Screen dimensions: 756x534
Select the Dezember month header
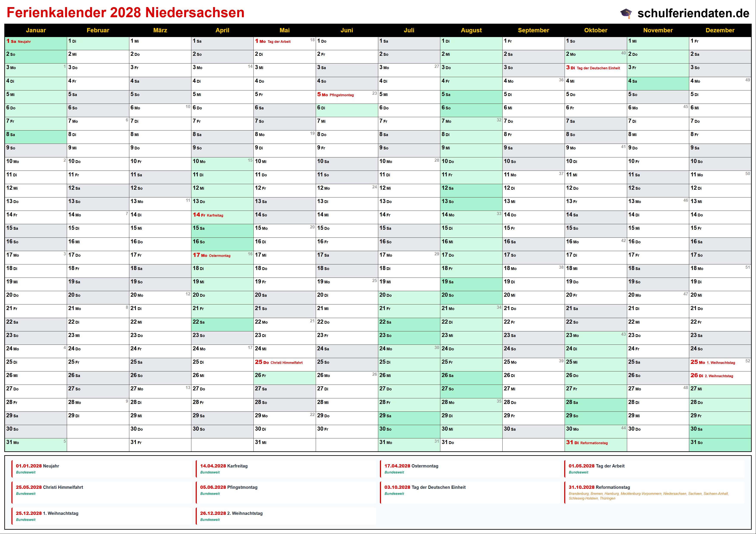[720, 30]
